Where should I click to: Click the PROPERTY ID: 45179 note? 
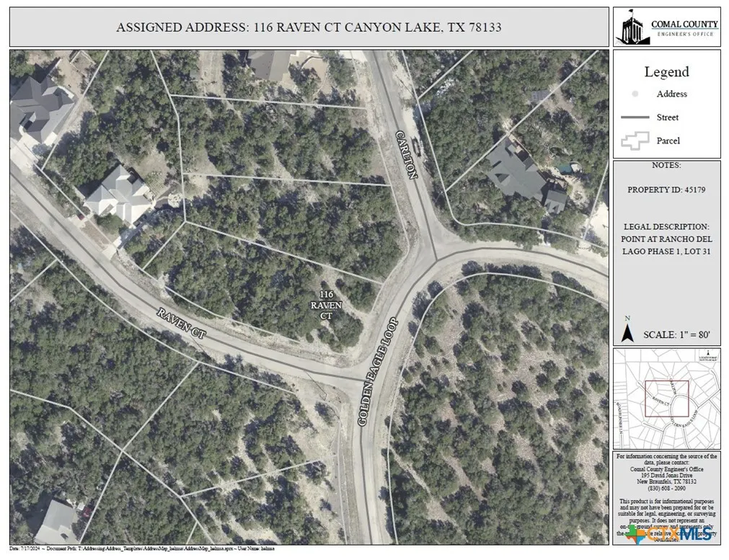(666, 190)
